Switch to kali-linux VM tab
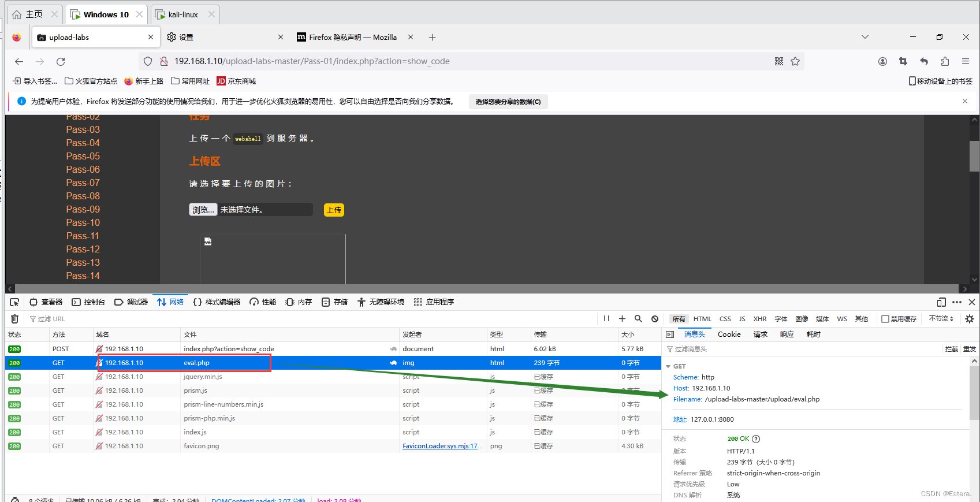The height and width of the screenshot is (502, 980). point(184,14)
